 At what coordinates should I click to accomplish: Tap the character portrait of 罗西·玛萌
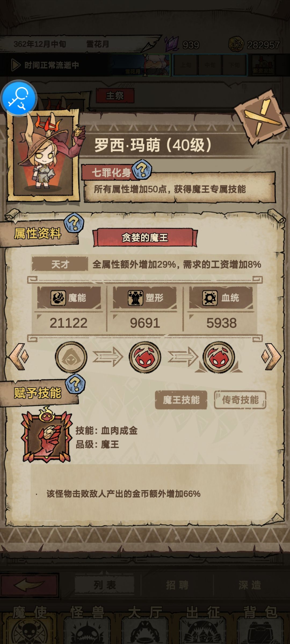pos(44,155)
